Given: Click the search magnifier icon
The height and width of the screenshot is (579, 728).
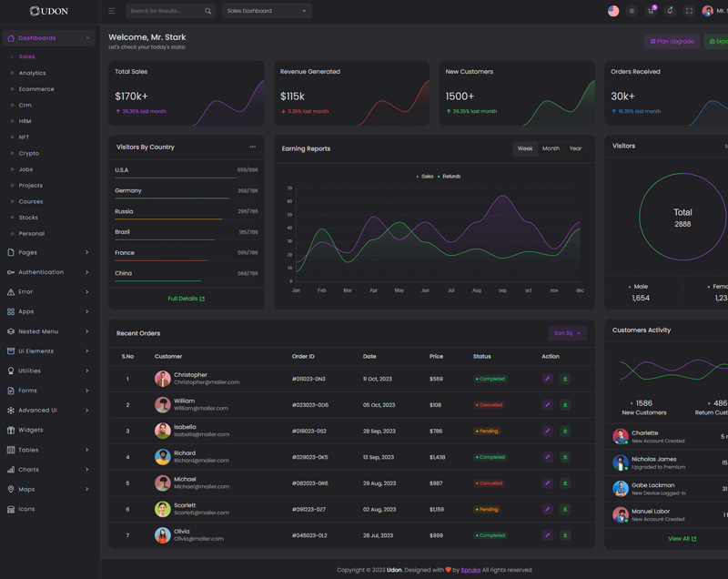Looking at the screenshot, I should (x=207, y=11).
